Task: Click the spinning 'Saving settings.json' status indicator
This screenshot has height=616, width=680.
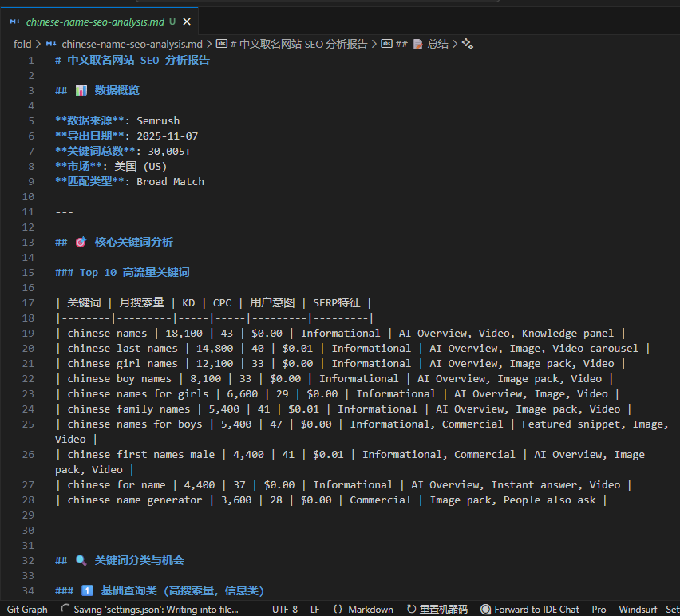Action: 65,609
